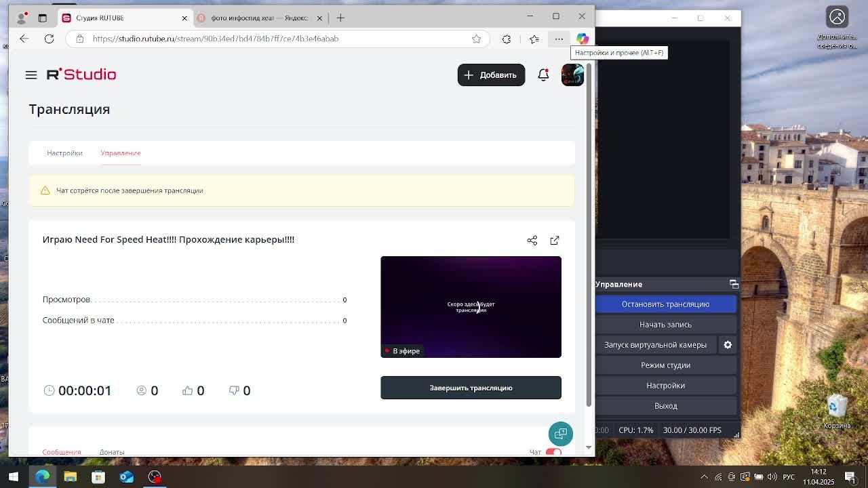Open Microsoft Store from the taskbar
Screen dimensions: 868x488
(x=98, y=476)
